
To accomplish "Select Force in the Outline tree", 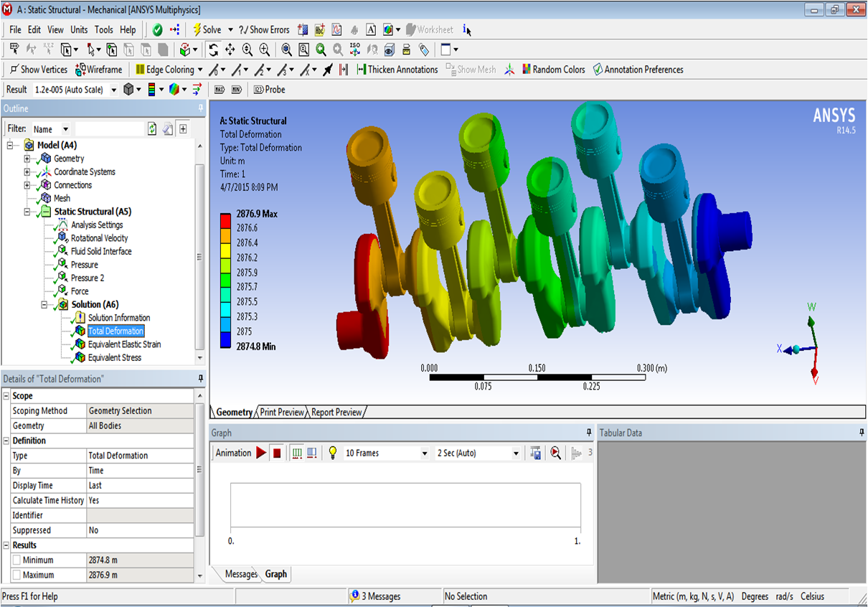I will pyautogui.click(x=80, y=291).
